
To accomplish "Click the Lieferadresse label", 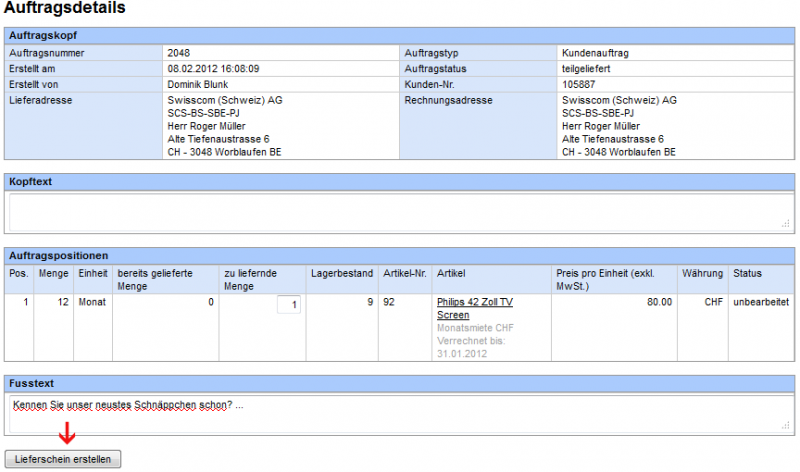I will pyautogui.click(x=40, y=101).
